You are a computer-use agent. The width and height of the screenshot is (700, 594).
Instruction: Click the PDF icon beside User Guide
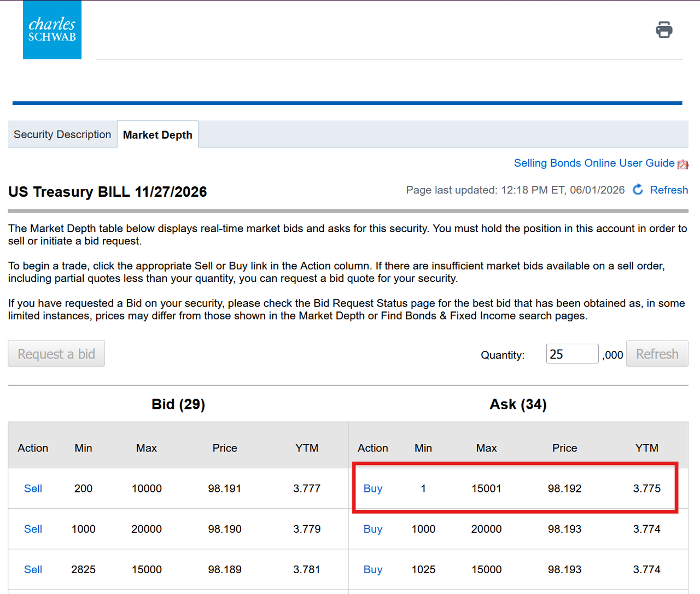pos(682,164)
